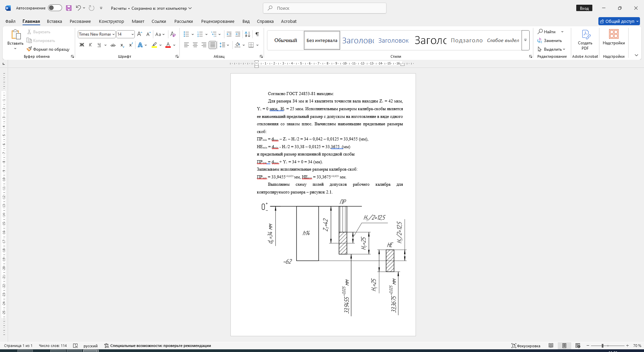The height and width of the screenshot is (352, 644).
Task: Open the Вставка ribbon tab
Action: [54, 21]
